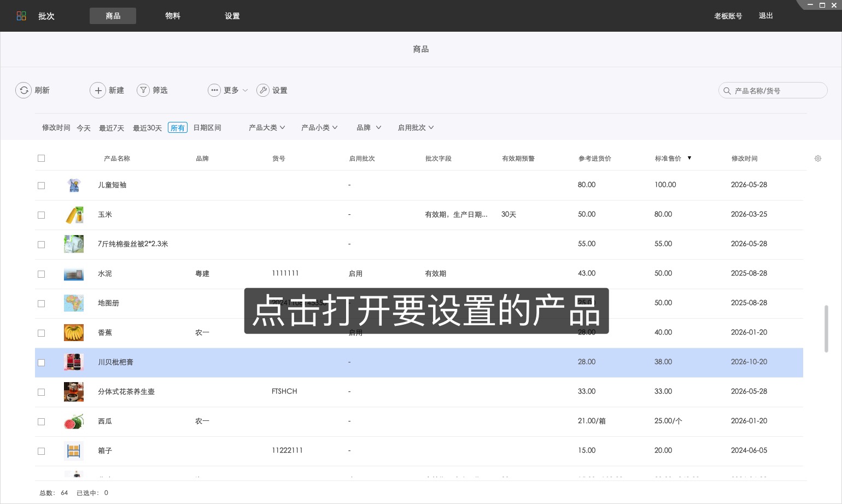Toggle the select-all header checkbox
This screenshot has width=842, height=504.
pyautogui.click(x=41, y=159)
